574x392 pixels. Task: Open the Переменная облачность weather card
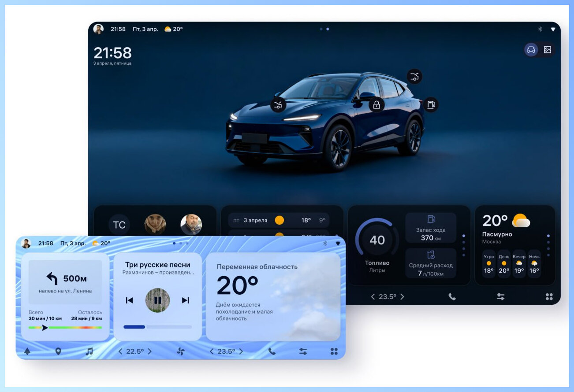(x=273, y=297)
